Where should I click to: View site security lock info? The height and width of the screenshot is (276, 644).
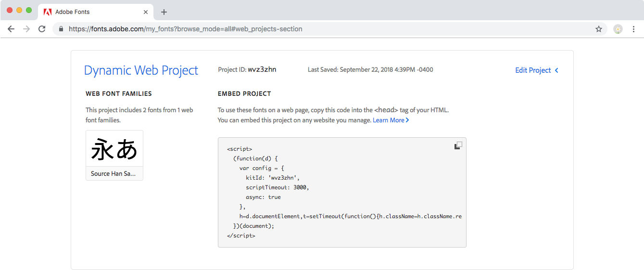61,29
